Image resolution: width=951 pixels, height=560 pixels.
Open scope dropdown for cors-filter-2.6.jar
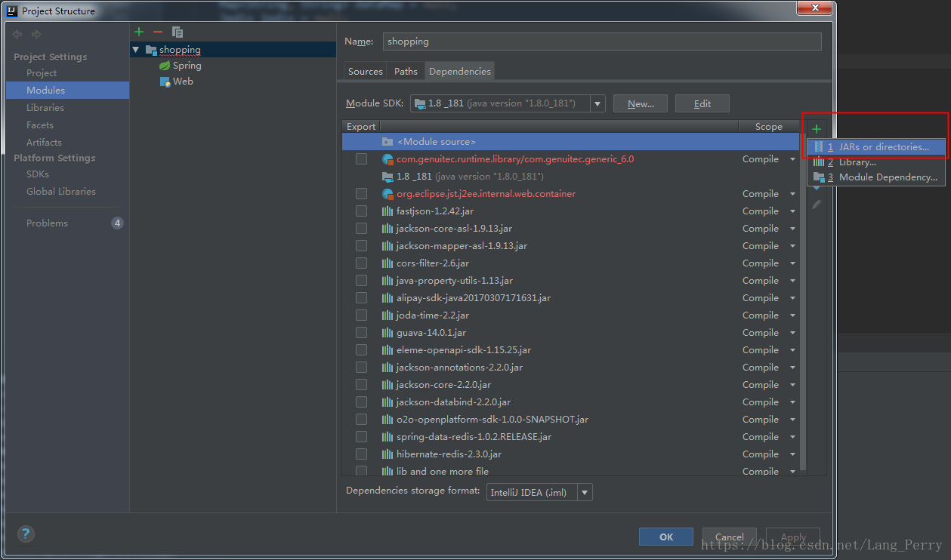[792, 264]
